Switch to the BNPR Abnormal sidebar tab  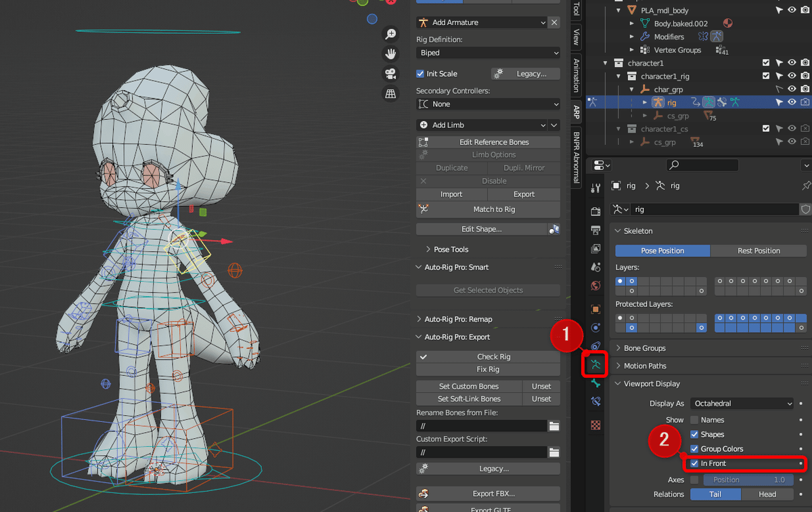[x=576, y=158]
